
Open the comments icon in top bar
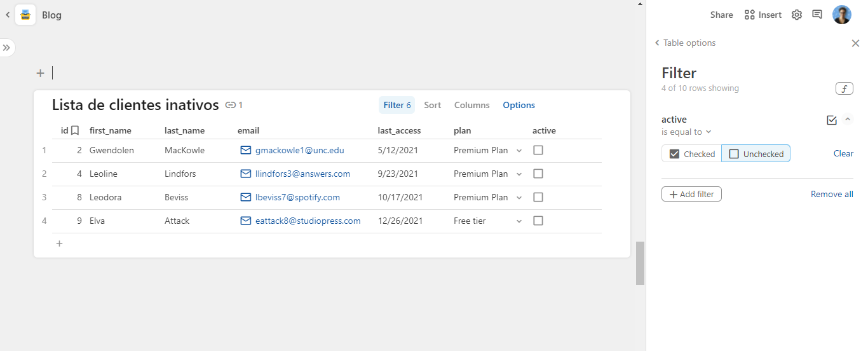point(817,15)
